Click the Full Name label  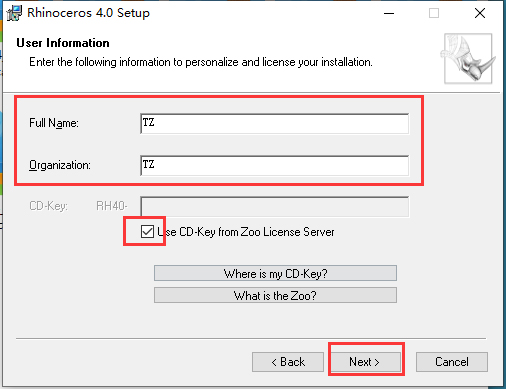(54, 123)
